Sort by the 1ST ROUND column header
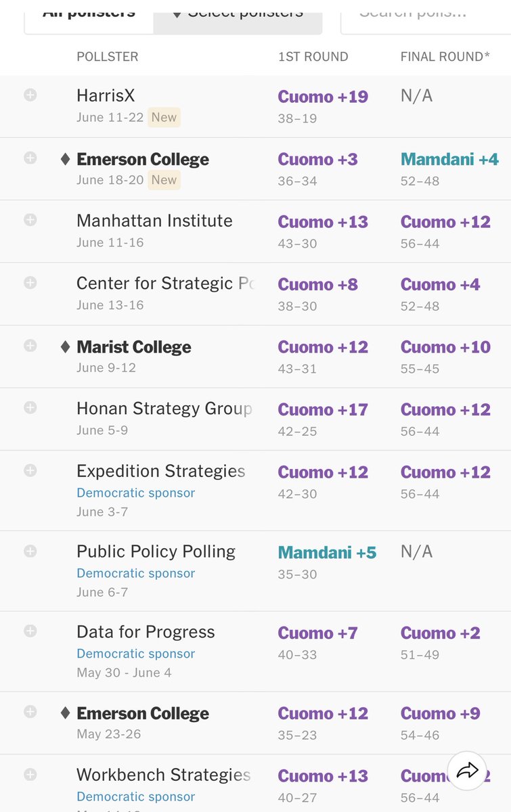The image size is (511, 812). pos(313,57)
